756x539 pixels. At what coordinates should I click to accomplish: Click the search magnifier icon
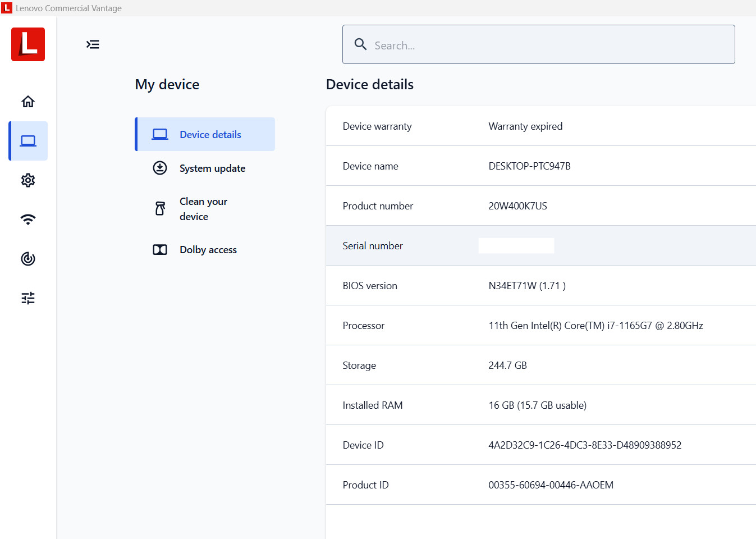pyautogui.click(x=360, y=44)
